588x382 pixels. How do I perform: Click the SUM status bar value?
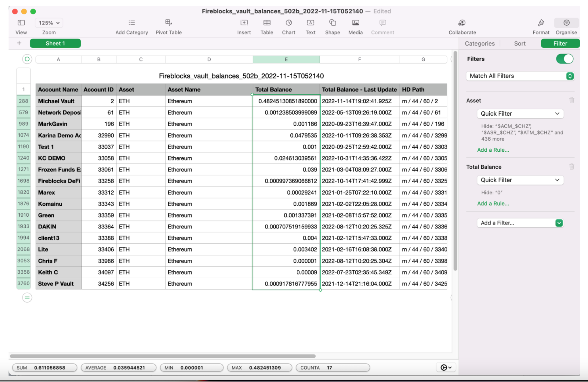pos(45,368)
